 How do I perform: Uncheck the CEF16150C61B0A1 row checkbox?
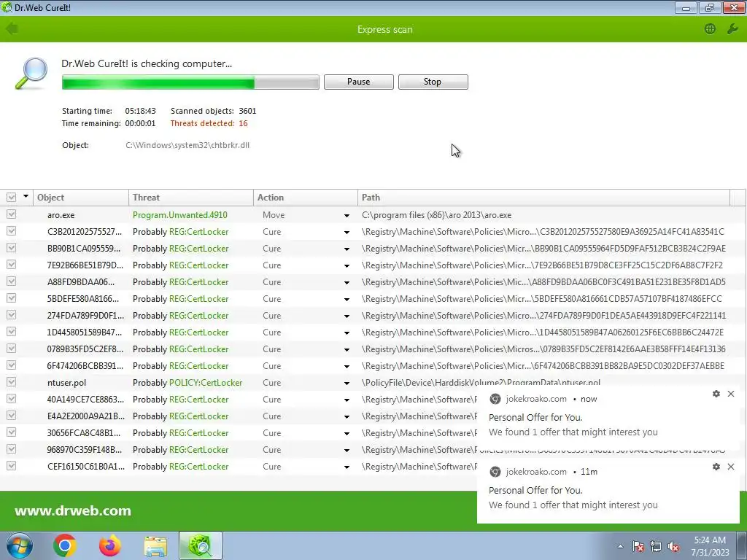(12, 466)
